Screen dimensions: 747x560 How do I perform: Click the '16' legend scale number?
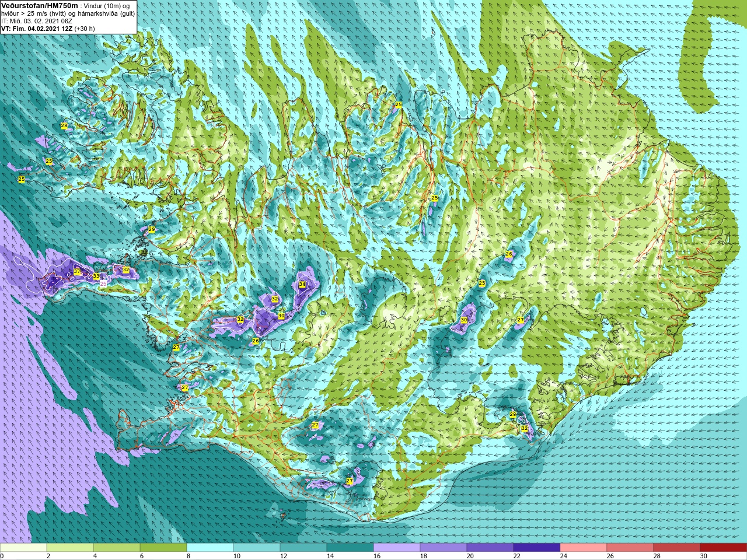pyautogui.click(x=377, y=556)
